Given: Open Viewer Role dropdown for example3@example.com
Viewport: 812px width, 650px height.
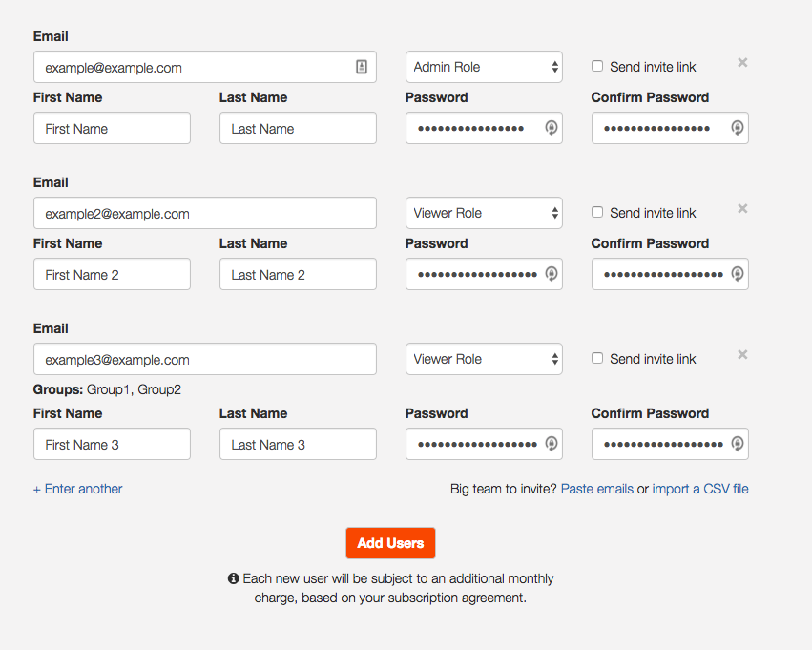Looking at the screenshot, I should (x=484, y=359).
